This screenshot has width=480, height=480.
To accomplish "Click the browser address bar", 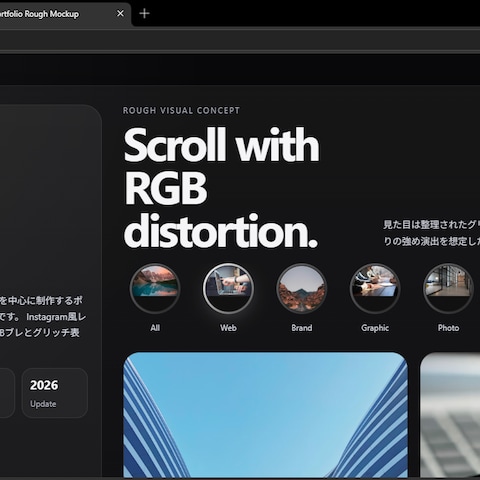I will point(240,41).
